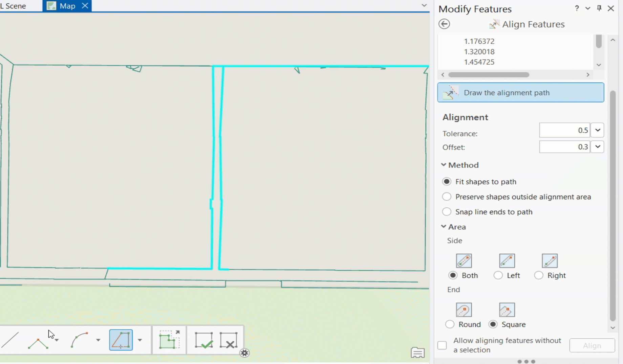Choose Round for the End area
This screenshot has height=364, width=623.
point(450,324)
